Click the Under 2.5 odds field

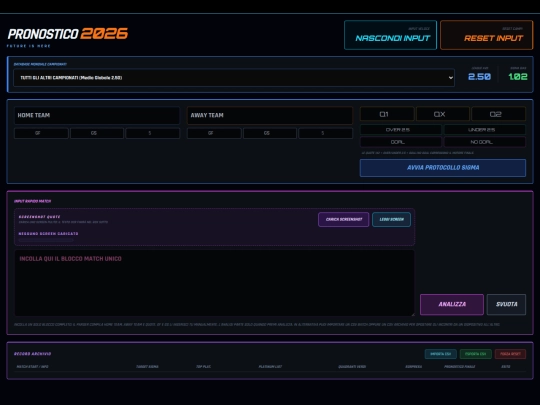485,129
